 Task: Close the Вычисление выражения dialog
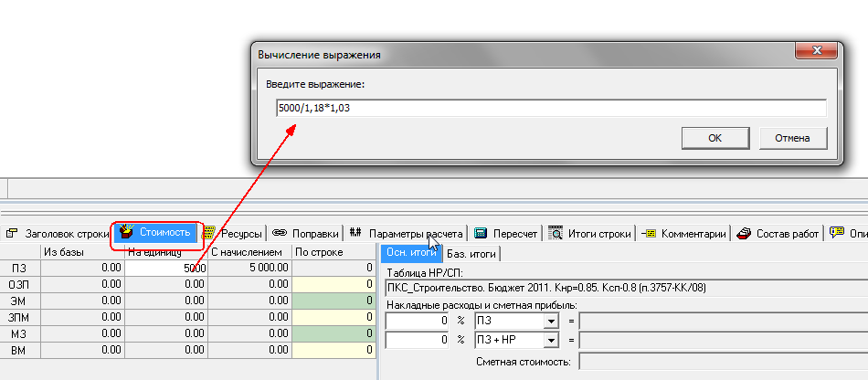coord(817,50)
